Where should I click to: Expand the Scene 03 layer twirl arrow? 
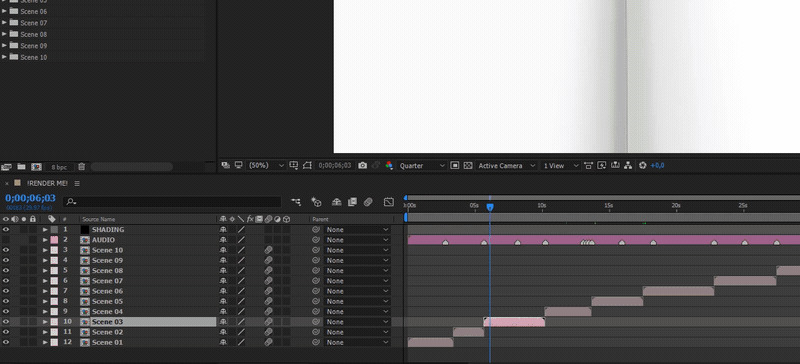(x=45, y=322)
